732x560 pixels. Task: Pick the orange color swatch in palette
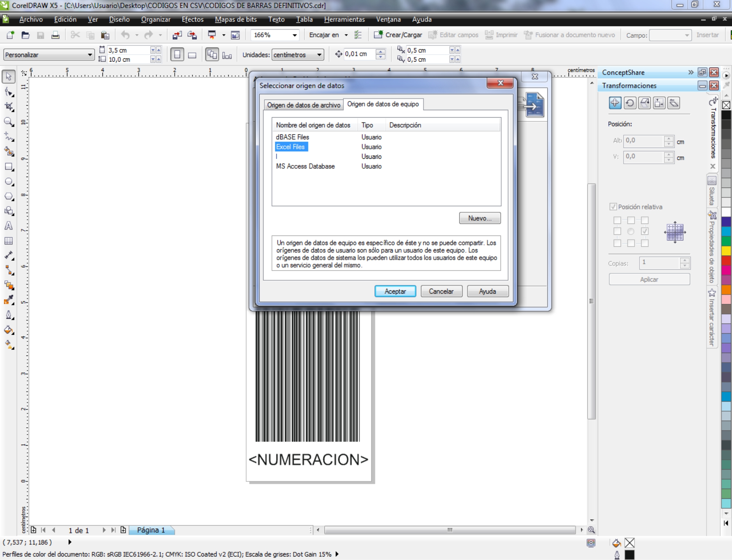tap(726, 290)
